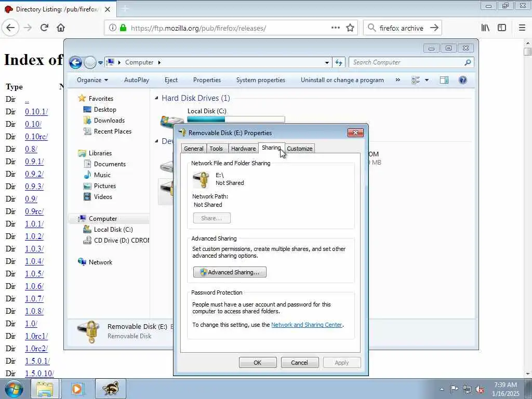Cancel the Properties dialog

[x=300, y=362]
